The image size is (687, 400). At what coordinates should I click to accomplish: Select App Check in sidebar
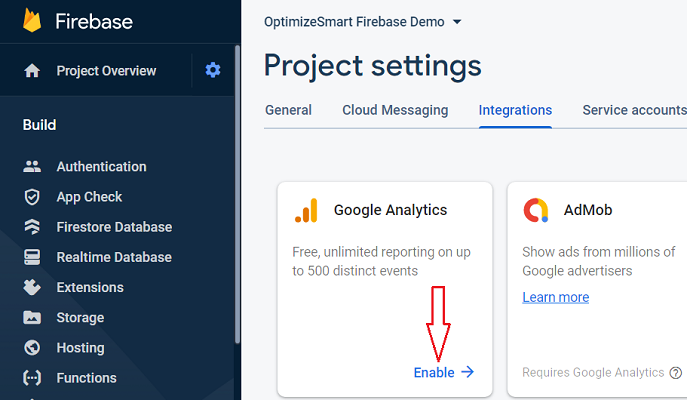(89, 197)
